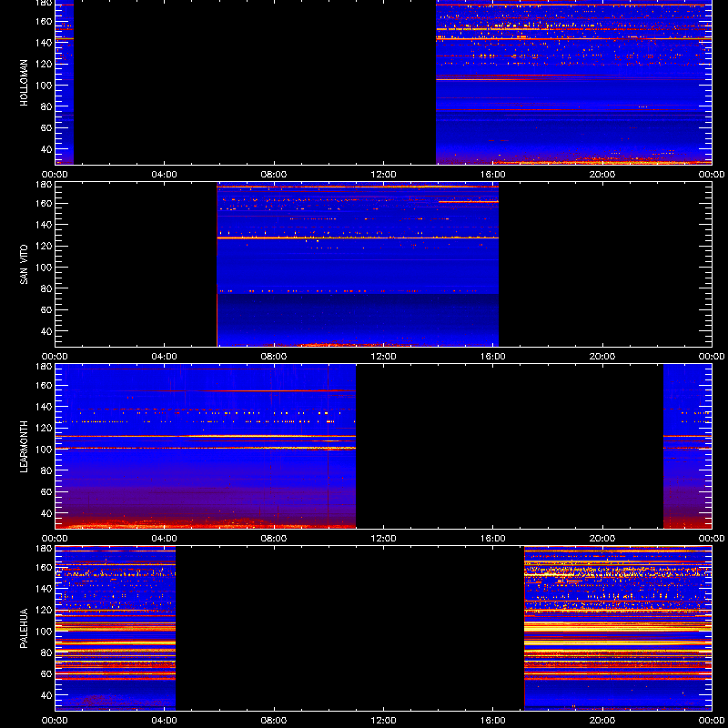
Task: Click 16:00 label under Palehua panel
Action: 493,721
